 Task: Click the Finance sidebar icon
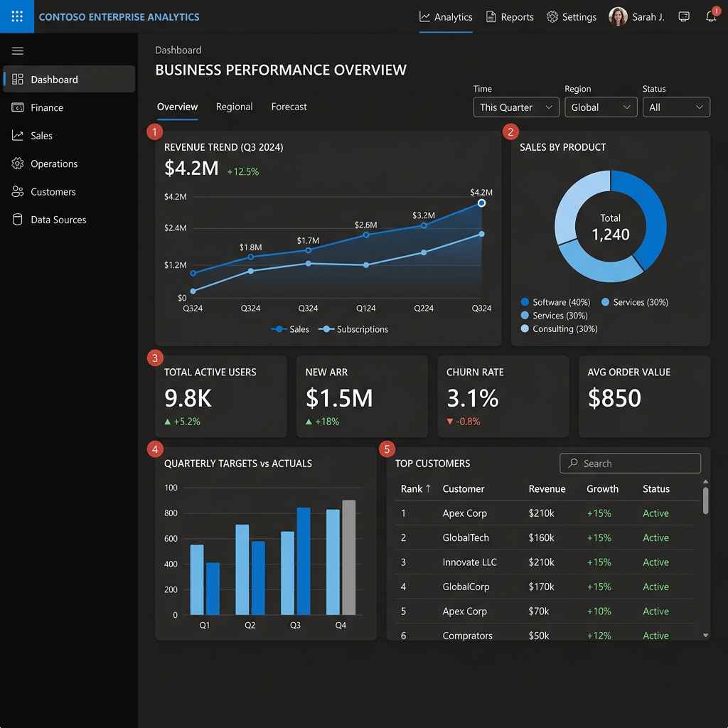tap(18, 107)
